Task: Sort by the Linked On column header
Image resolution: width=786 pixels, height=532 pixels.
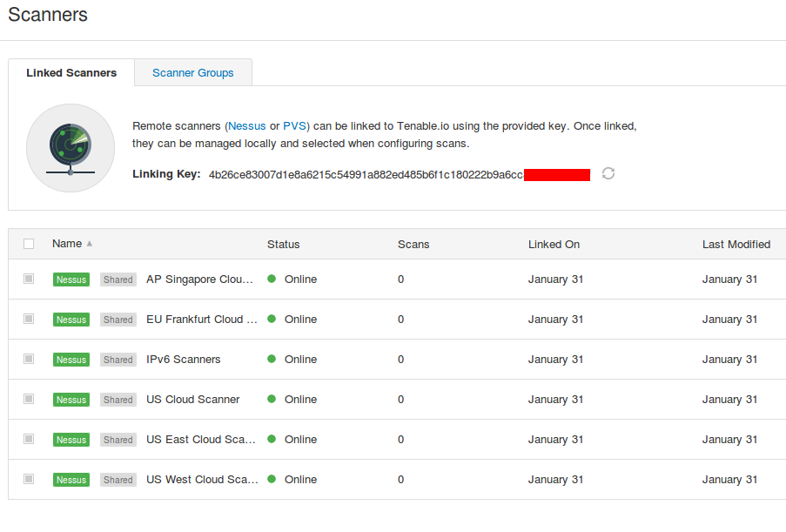Action: tap(554, 244)
